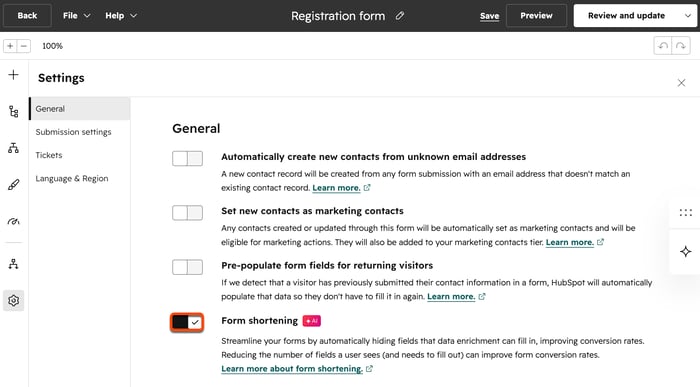Open the logic branching icon in sidebar
700x387 pixels.
point(13,148)
